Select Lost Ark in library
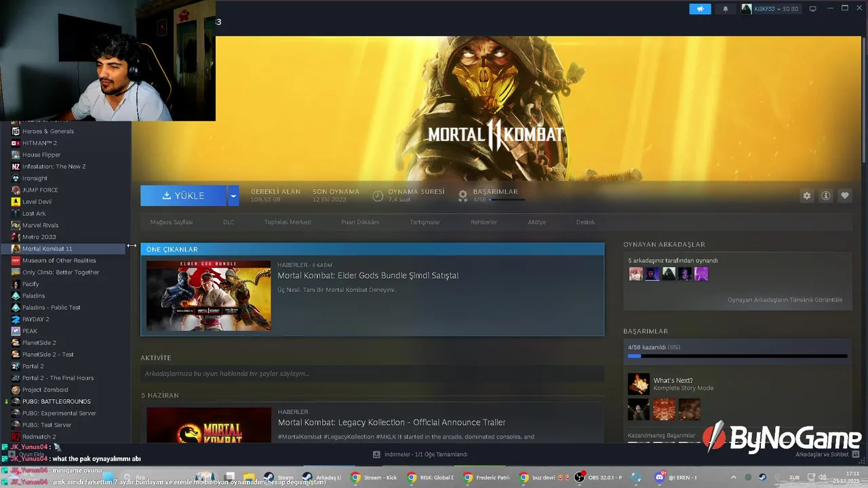The width and height of the screenshot is (868, 488). click(x=33, y=213)
